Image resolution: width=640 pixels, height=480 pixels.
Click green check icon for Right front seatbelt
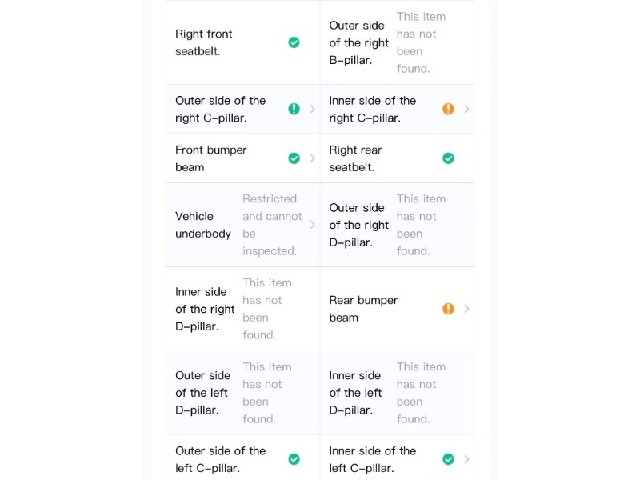click(x=294, y=42)
